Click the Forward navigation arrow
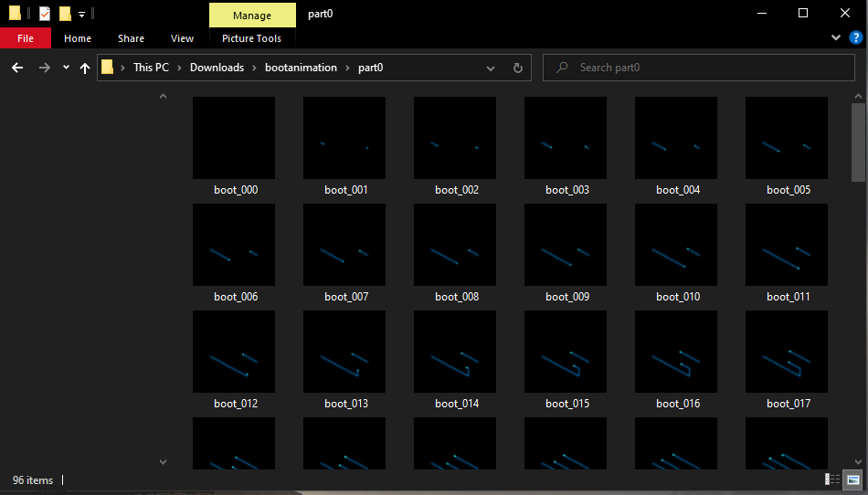Viewport: 868px width, 495px height. (x=44, y=68)
